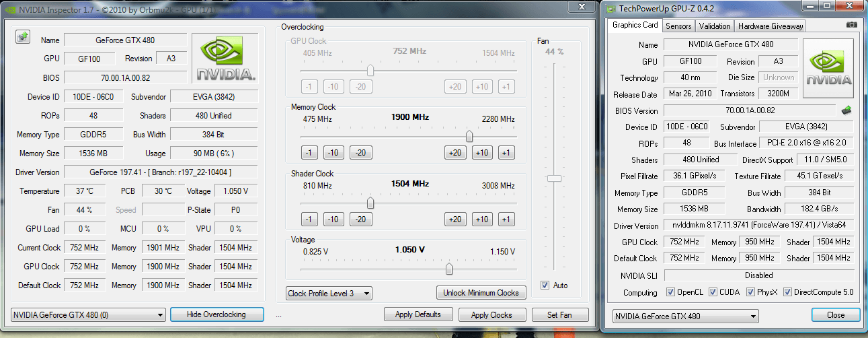868x338 pixels.
Task: Click the Current Clock Memory value 1901 MHz
Action: (x=162, y=247)
